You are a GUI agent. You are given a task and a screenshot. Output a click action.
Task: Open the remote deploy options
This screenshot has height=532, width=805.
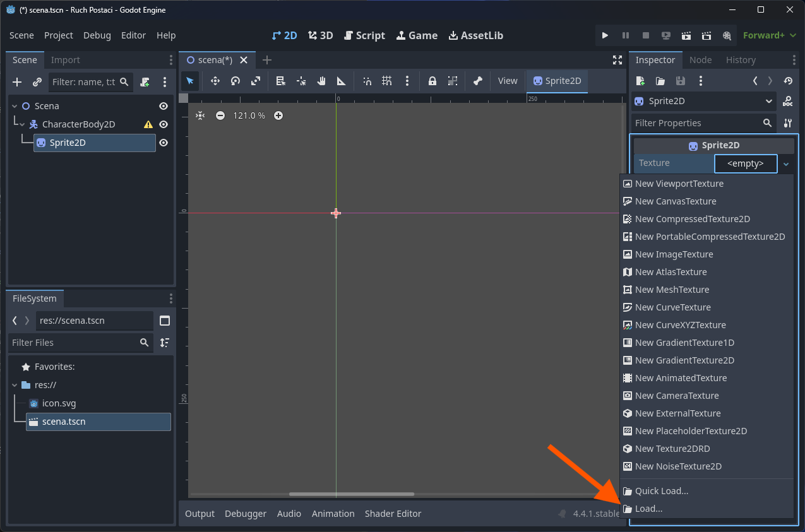coord(666,35)
